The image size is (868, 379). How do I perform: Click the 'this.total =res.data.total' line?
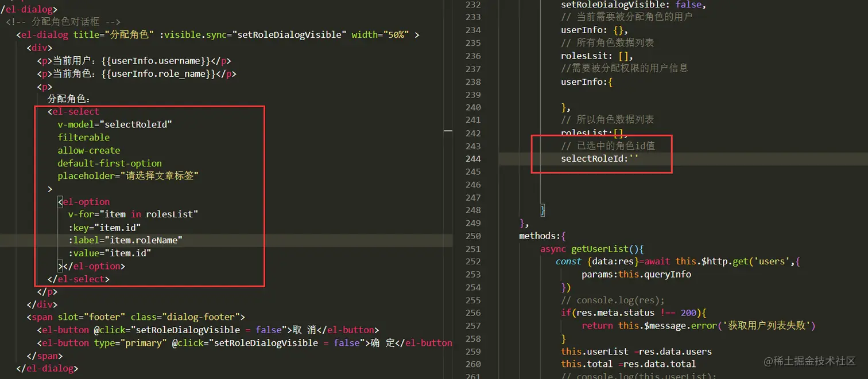[x=629, y=364]
